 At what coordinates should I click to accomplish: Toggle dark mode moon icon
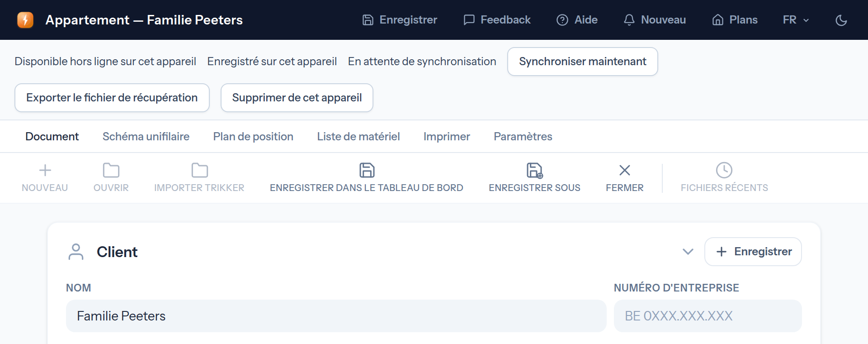coord(841,20)
